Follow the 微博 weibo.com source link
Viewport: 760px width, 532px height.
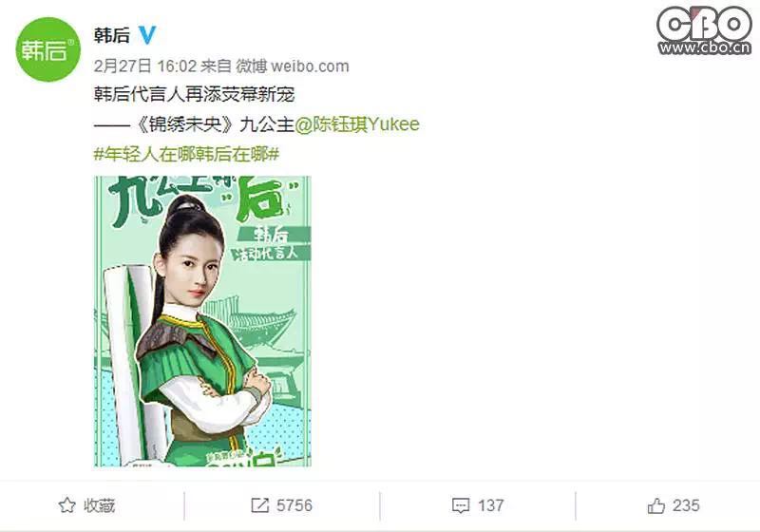(293, 66)
